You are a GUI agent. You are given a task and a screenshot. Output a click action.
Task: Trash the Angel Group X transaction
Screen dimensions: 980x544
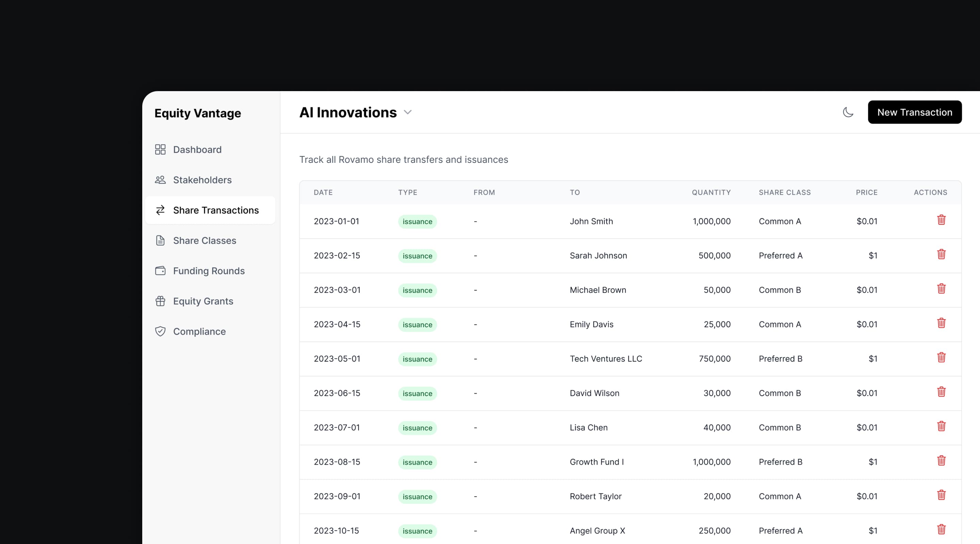coord(941,529)
